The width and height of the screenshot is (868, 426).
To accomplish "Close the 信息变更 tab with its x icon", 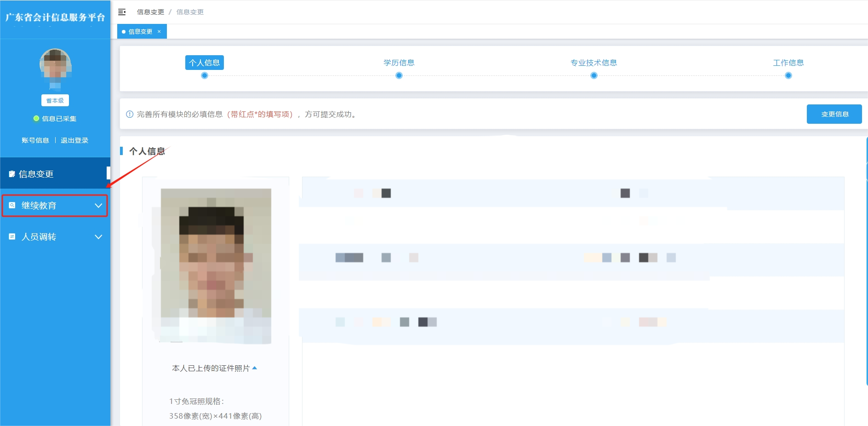I will [159, 31].
